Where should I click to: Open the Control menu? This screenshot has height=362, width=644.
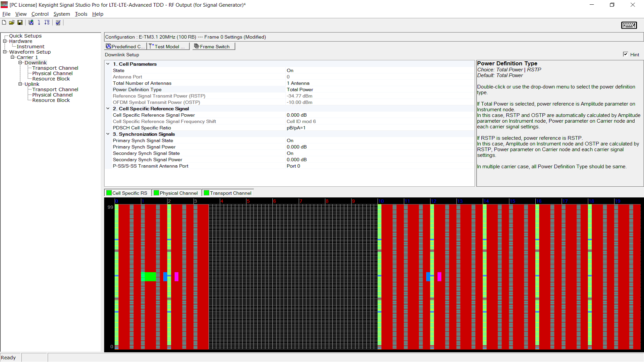click(40, 14)
